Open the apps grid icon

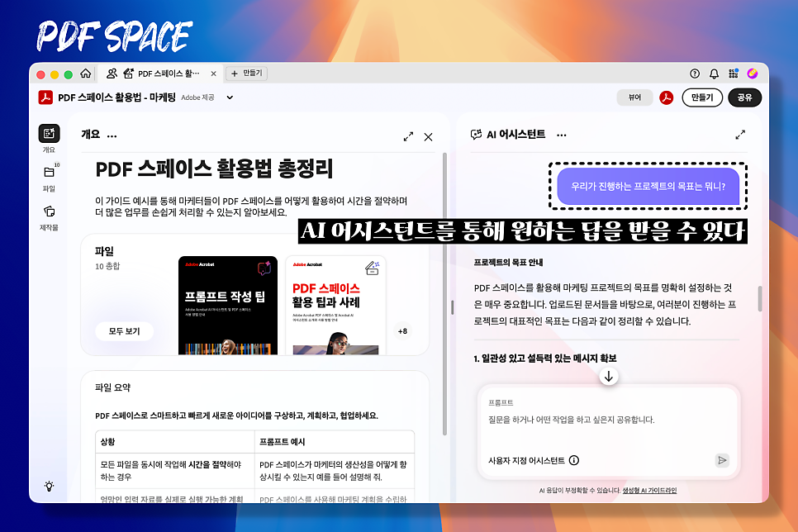click(x=734, y=74)
